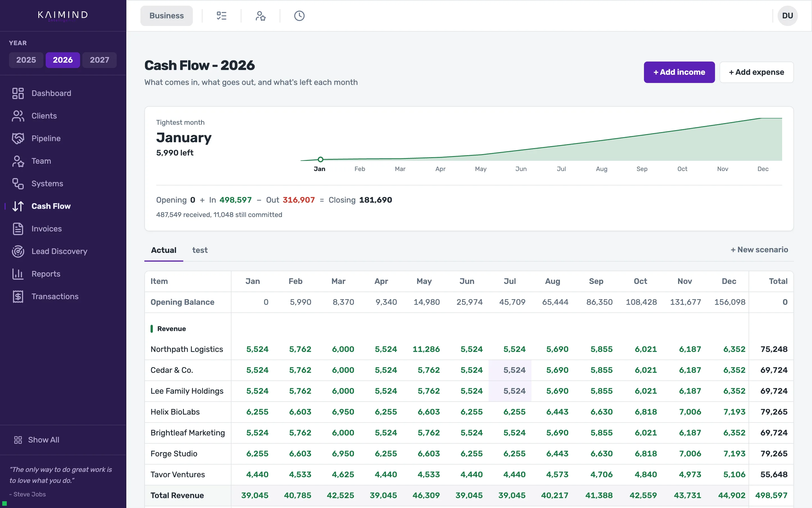Open the user star icon in top bar

[x=261, y=16]
